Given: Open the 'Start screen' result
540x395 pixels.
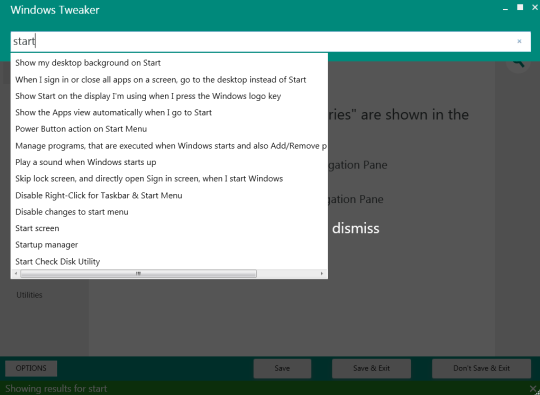Looking at the screenshot, I should tap(169, 228).
